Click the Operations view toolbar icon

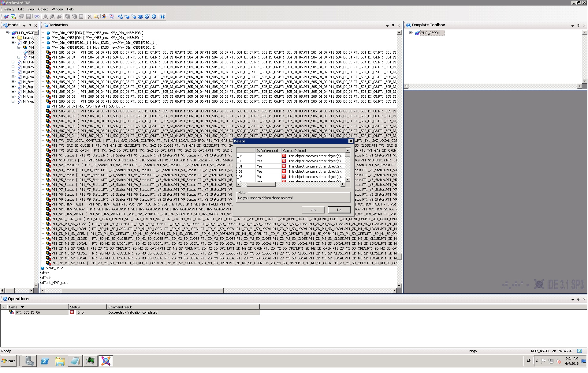154,17
